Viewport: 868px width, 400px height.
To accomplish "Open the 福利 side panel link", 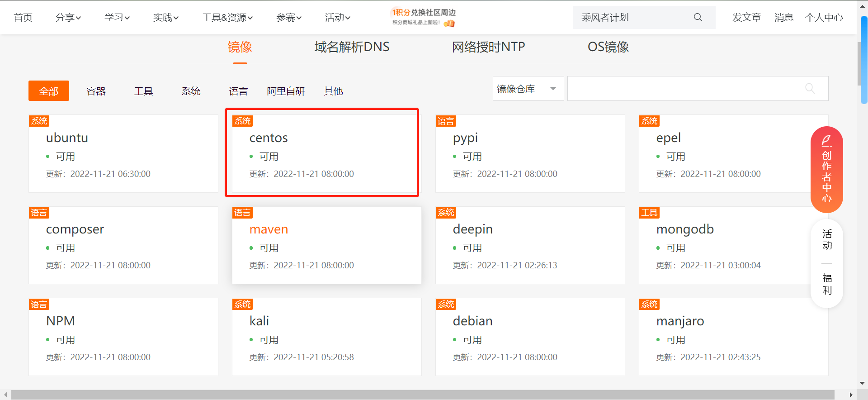I will (x=827, y=284).
